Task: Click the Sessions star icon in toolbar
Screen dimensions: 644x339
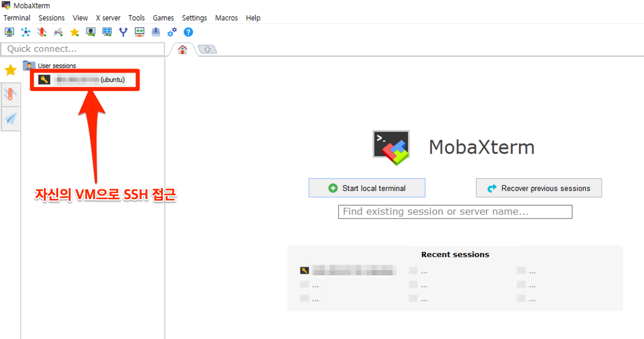Action: 74,32
